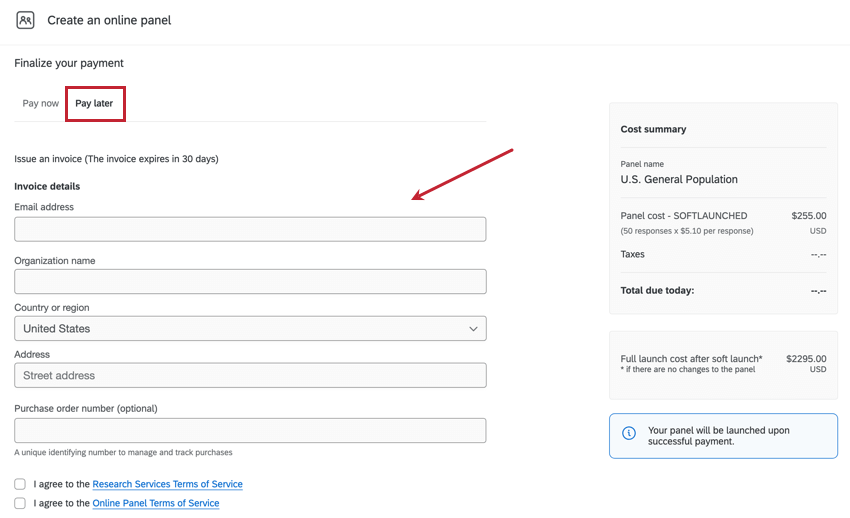Click the Create an online panel title
This screenshot has width=850, height=518.
click(109, 20)
